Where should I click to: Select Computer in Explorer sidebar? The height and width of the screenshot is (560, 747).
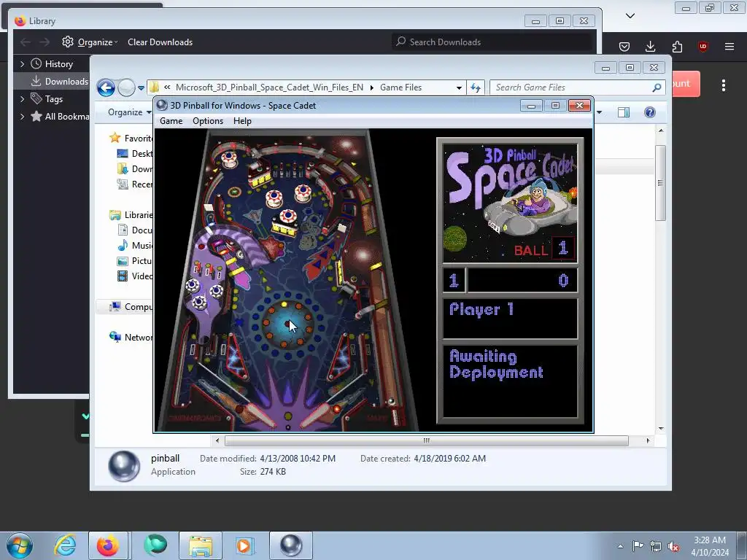point(131,307)
